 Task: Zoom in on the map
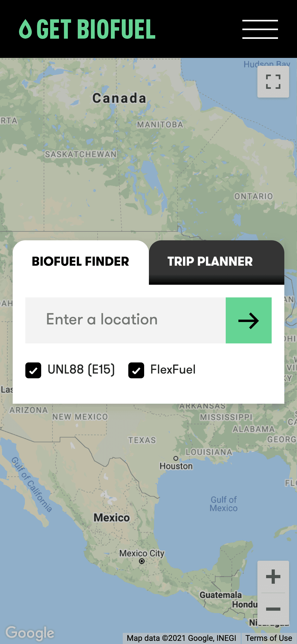[273, 577]
